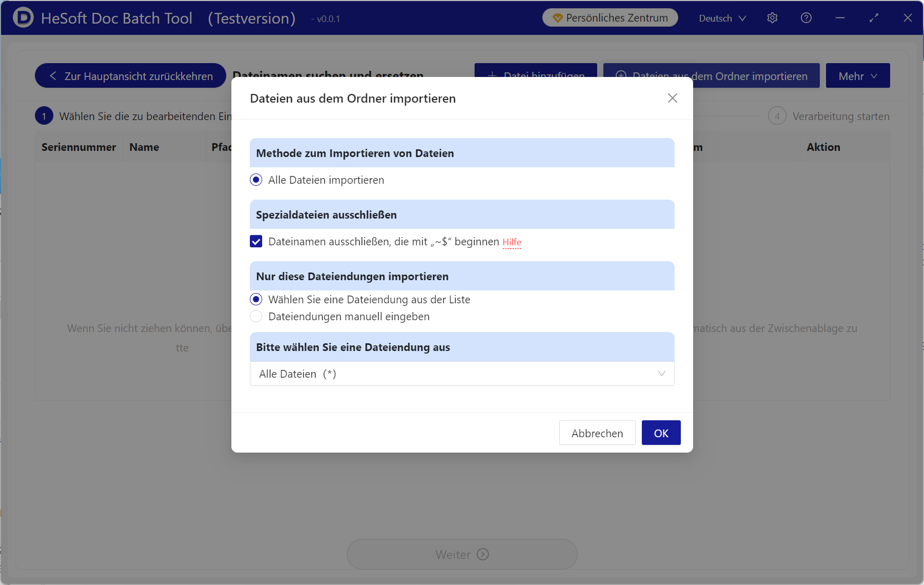The image size is (924, 585).
Task: Click the fullscreen expand window icon
Action: tap(874, 18)
